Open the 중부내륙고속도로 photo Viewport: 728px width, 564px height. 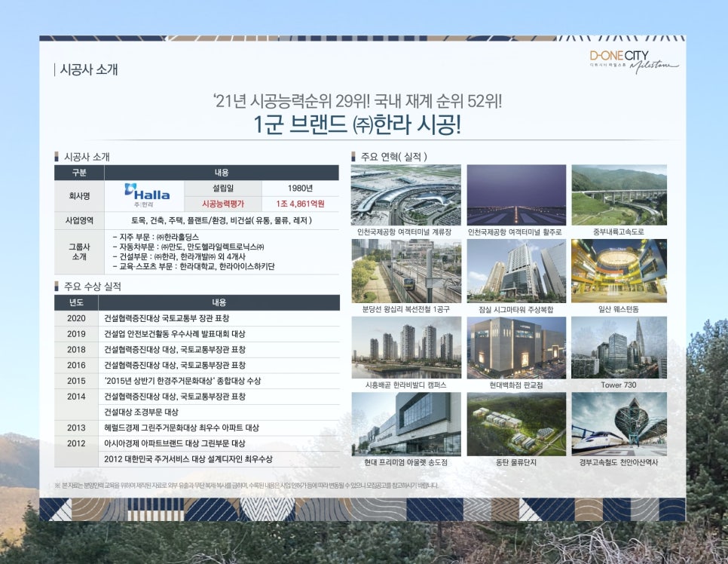619,195
